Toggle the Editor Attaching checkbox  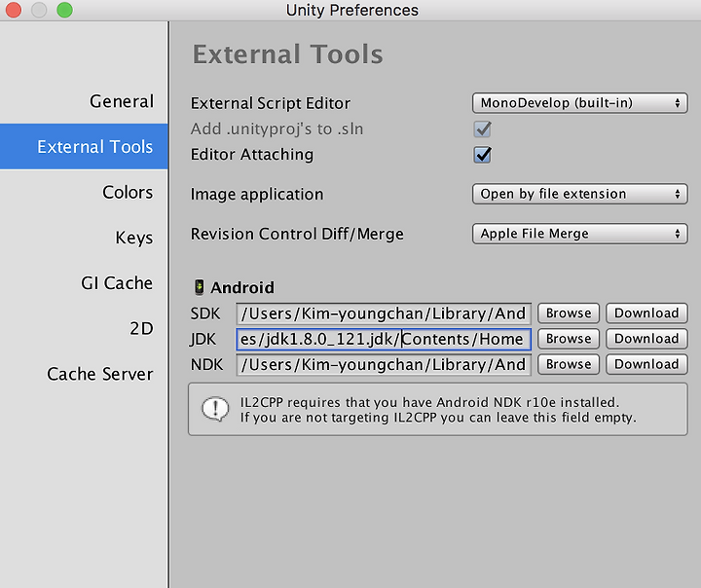(x=482, y=155)
